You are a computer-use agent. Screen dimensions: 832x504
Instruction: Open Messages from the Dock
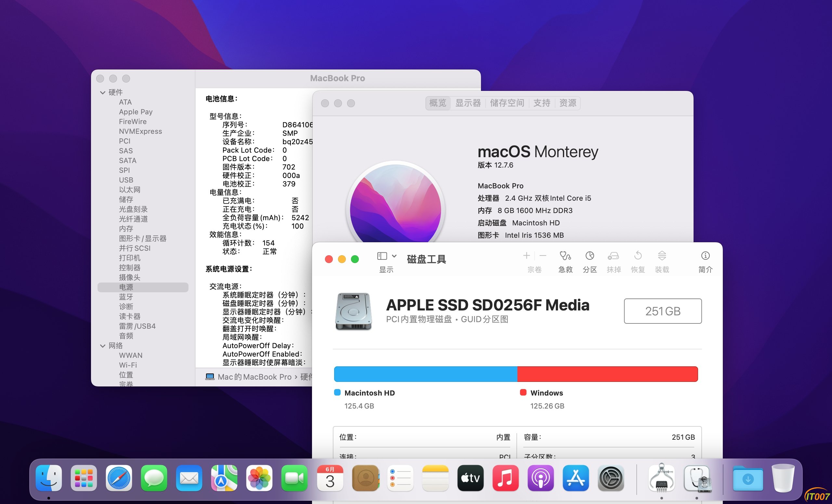[x=154, y=478]
